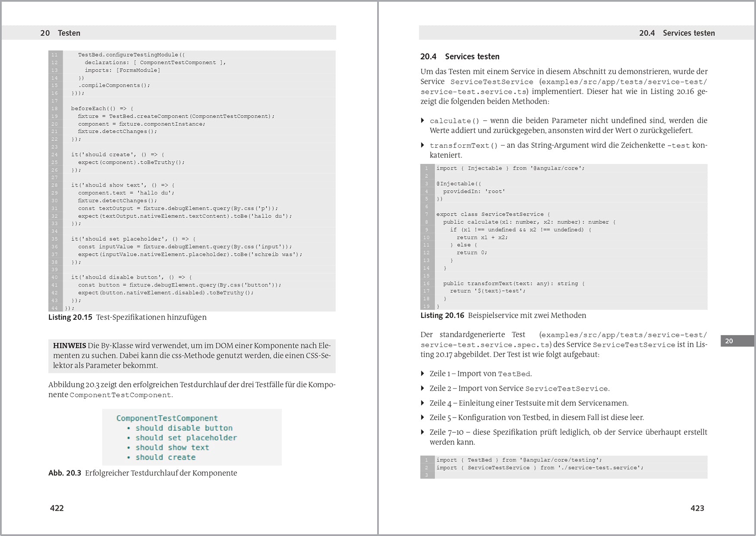Click the ComponentTestComponent test result title
756x536 pixels.
(x=167, y=418)
